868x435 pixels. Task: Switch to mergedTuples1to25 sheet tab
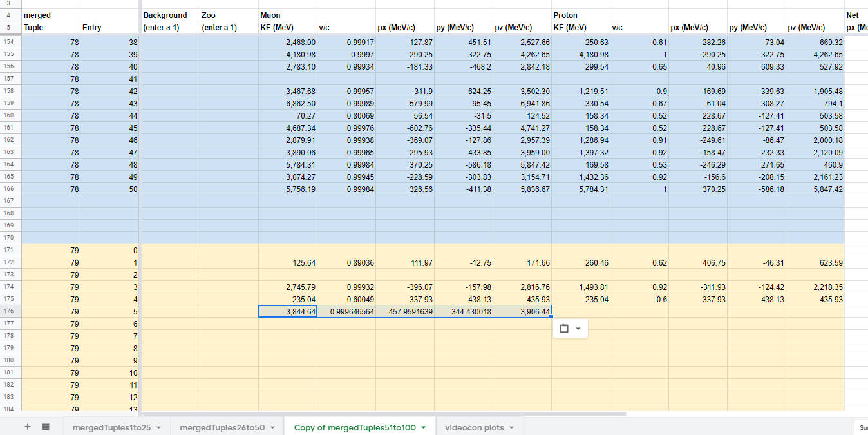click(112, 427)
